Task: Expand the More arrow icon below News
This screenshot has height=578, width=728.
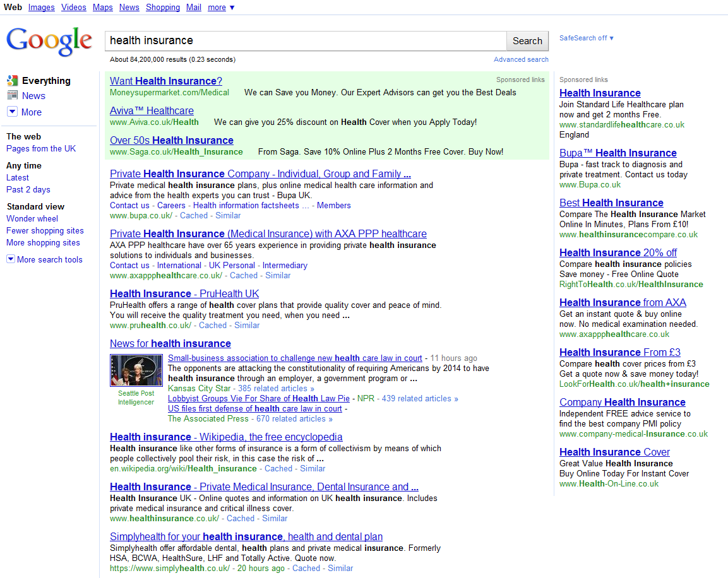Action: [13, 112]
